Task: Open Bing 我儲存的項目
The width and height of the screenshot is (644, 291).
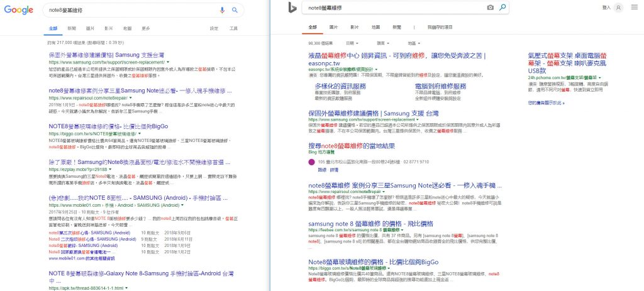Action: tap(440, 27)
